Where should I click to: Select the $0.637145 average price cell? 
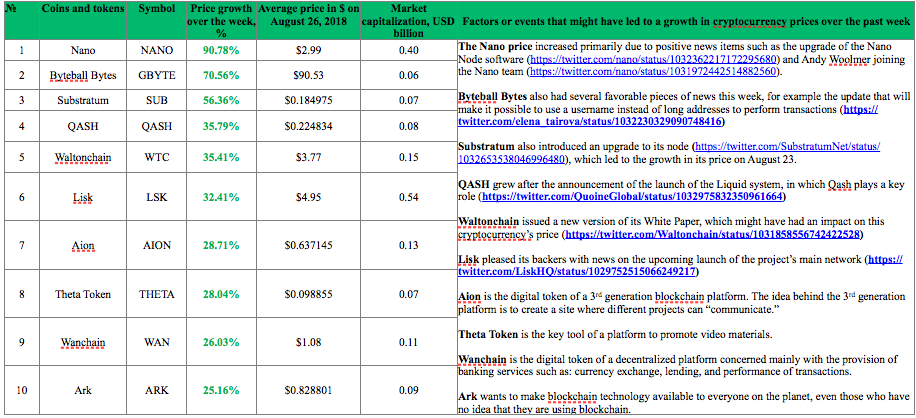point(308,245)
